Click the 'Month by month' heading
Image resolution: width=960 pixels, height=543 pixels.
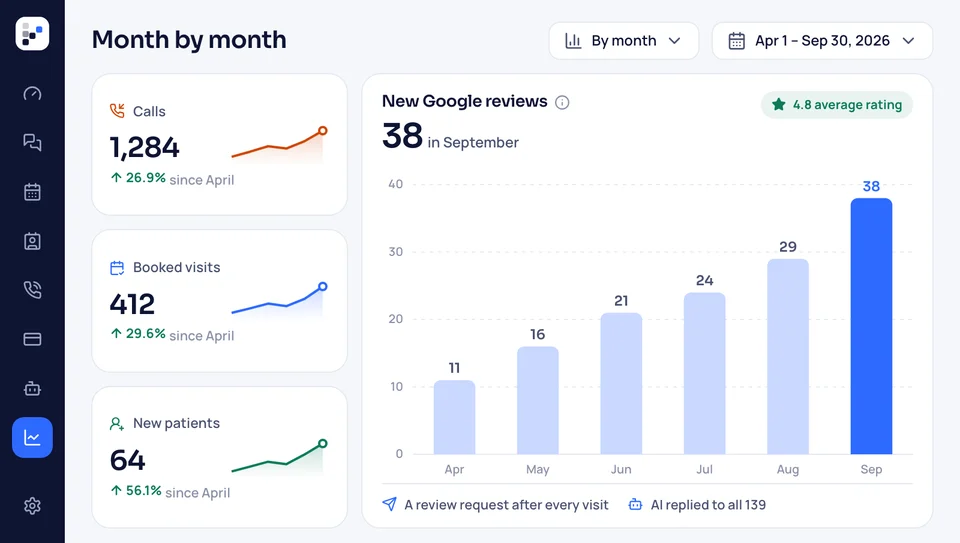pos(189,40)
